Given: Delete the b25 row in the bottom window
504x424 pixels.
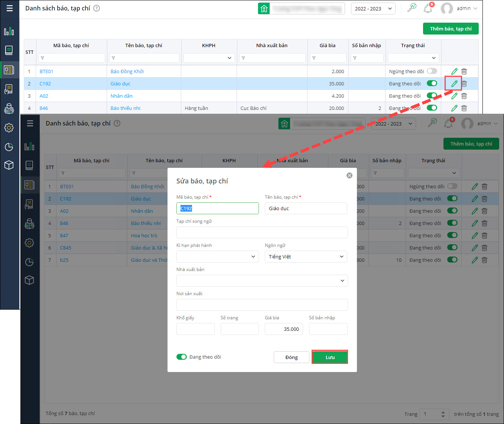Looking at the screenshot, I should pyautogui.click(x=484, y=260).
